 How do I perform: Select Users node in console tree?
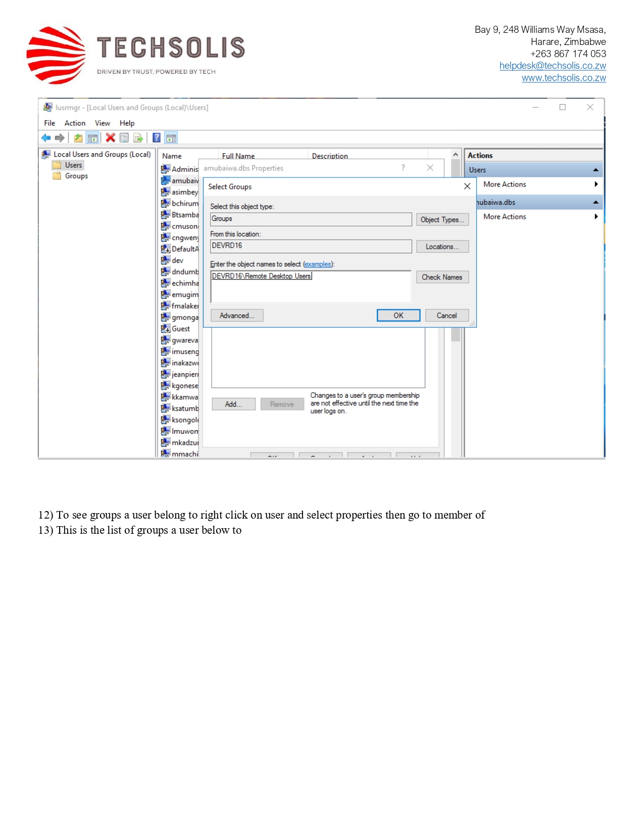[x=73, y=165]
